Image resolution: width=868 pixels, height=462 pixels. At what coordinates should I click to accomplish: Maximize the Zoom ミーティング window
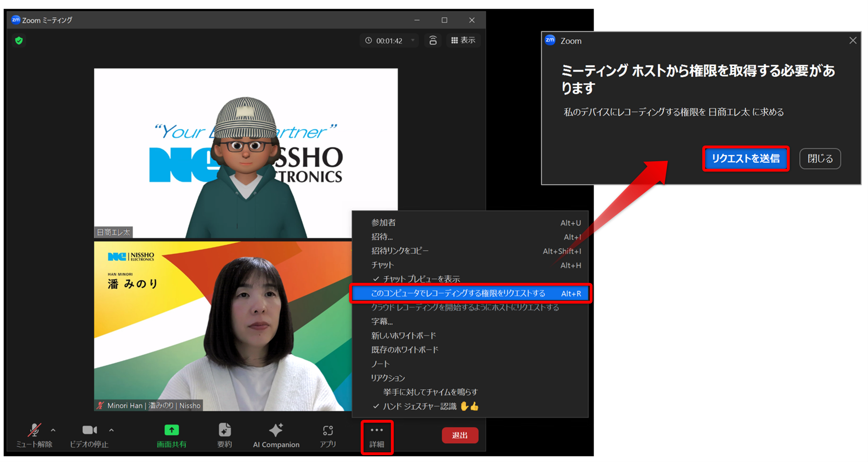coord(444,20)
